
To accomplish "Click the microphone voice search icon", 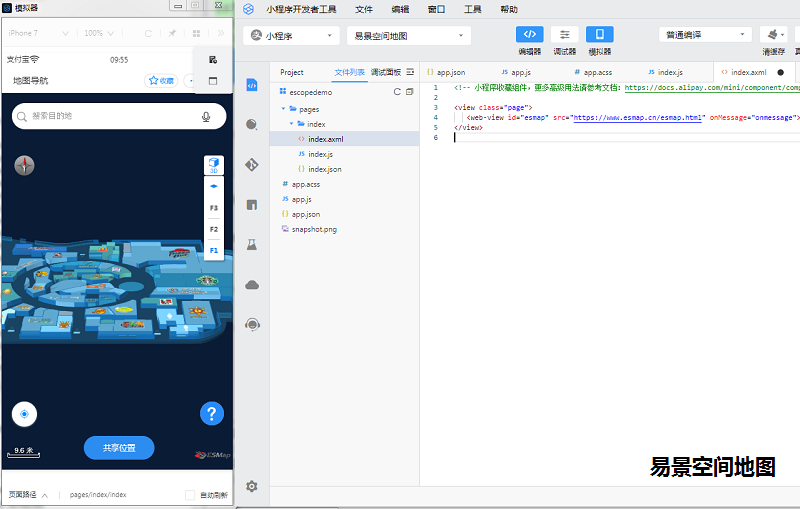I will 206,117.
